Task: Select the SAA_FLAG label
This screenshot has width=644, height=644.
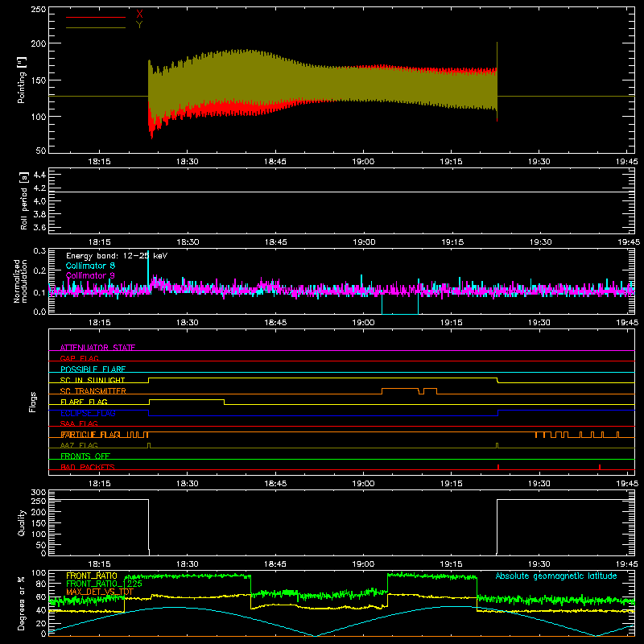Action: pyautogui.click(x=79, y=423)
